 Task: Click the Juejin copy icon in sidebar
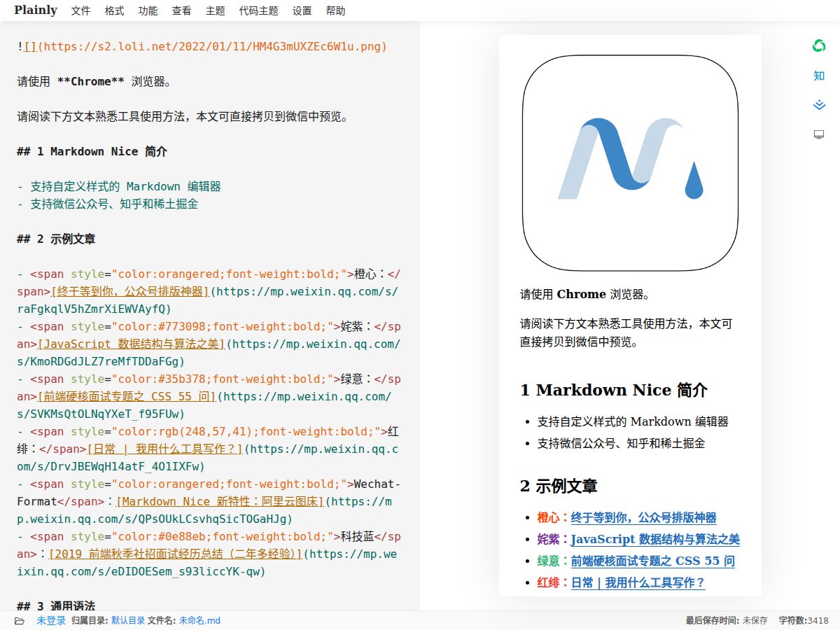click(x=818, y=105)
